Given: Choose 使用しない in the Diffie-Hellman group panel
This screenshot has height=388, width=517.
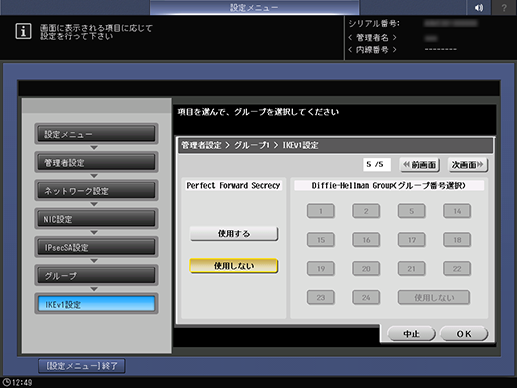Looking at the screenshot, I should click(434, 297).
